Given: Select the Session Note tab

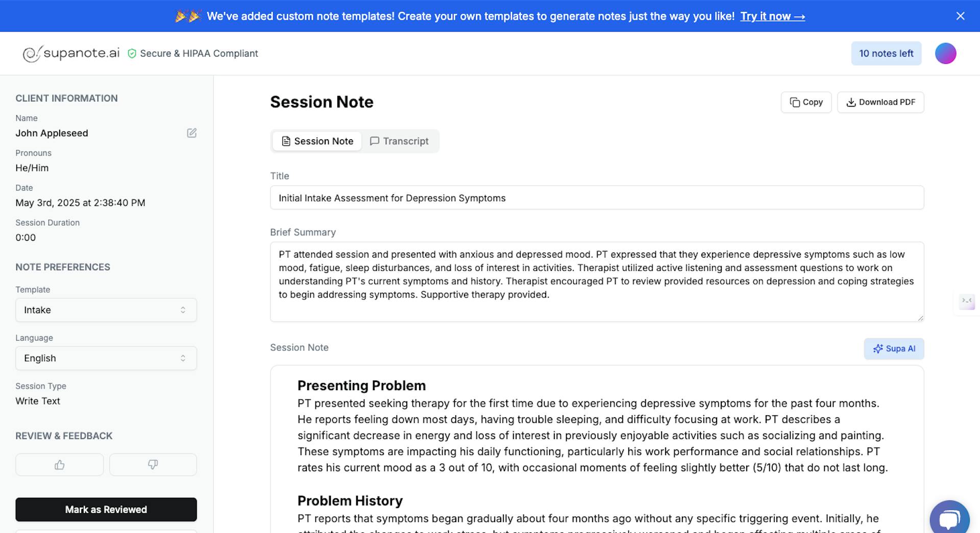Looking at the screenshot, I should pyautogui.click(x=316, y=141).
